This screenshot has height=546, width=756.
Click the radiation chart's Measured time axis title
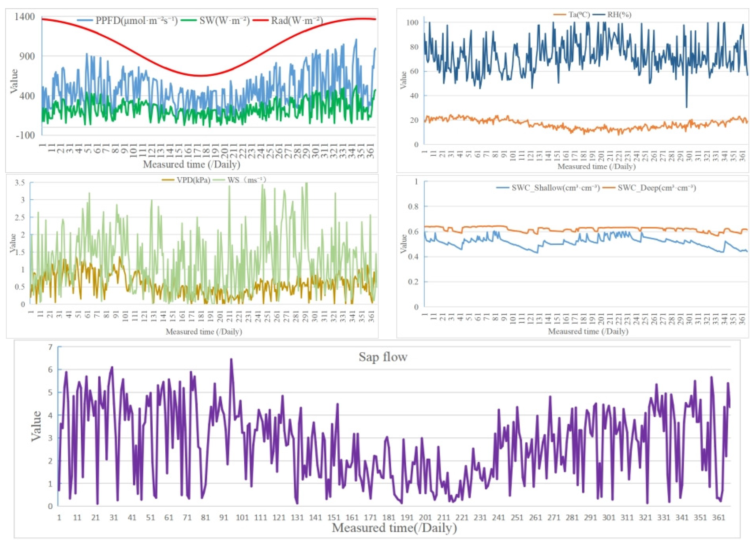192,164
